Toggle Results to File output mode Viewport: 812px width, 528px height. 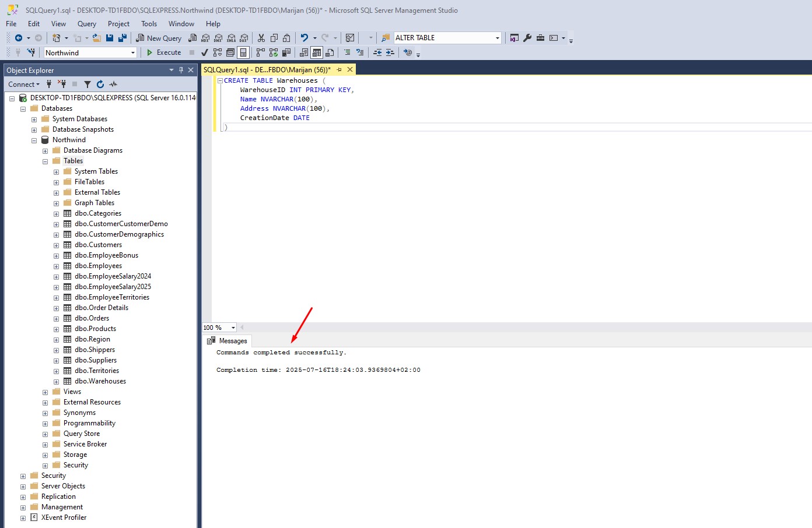(x=330, y=52)
